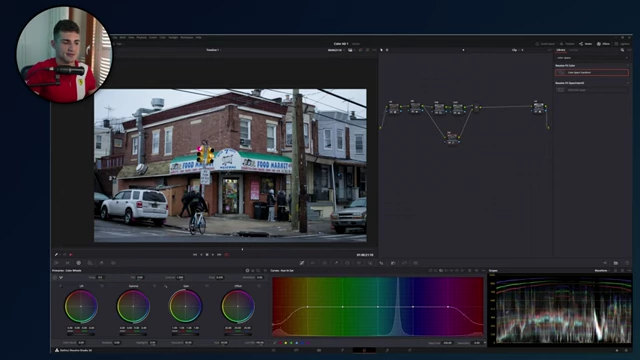Click the Quick Export button
The image size is (640, 360).
(545, 44)
